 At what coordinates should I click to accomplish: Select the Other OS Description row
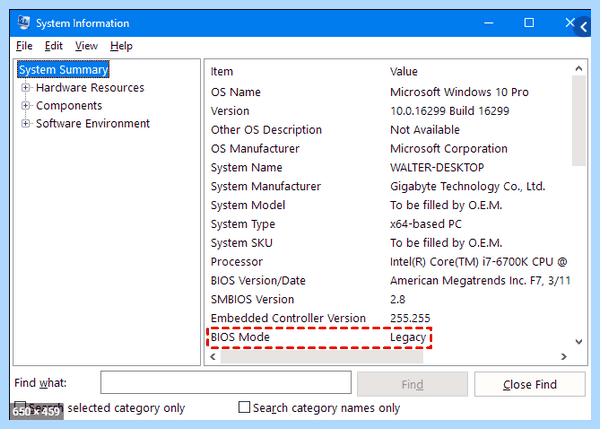point(388,130)
